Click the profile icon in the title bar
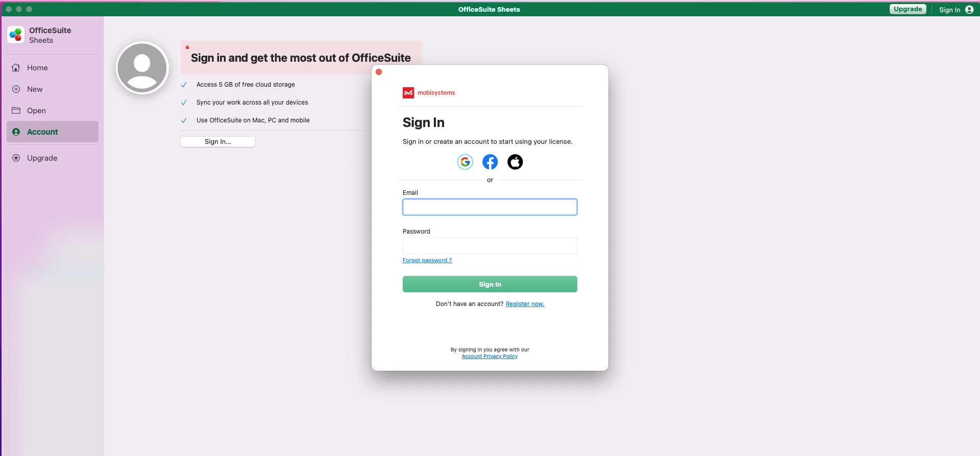980x456 pixels. point(969,10)
